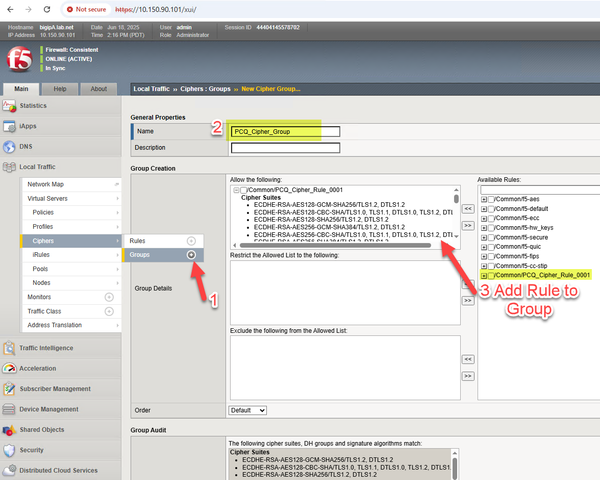Open Virtual Servers in Local Traffic menu

pyautogui.click(x=48, y=198)
